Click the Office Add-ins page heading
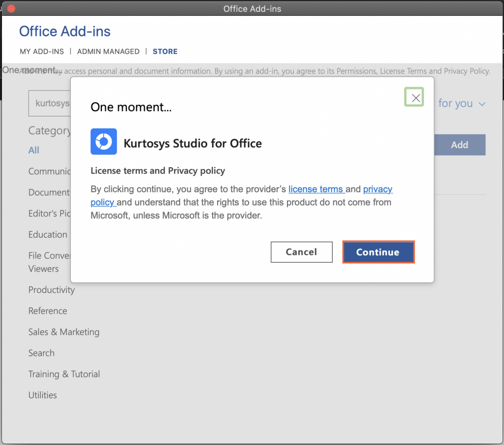The height and width of the screenshot is (445, 504). pos(64,31)
